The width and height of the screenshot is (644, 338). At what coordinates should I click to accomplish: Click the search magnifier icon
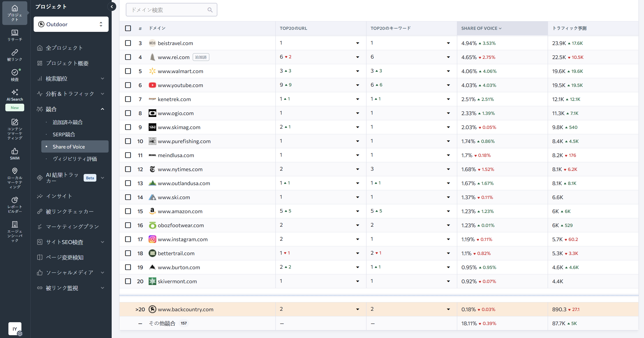(210, 10)
